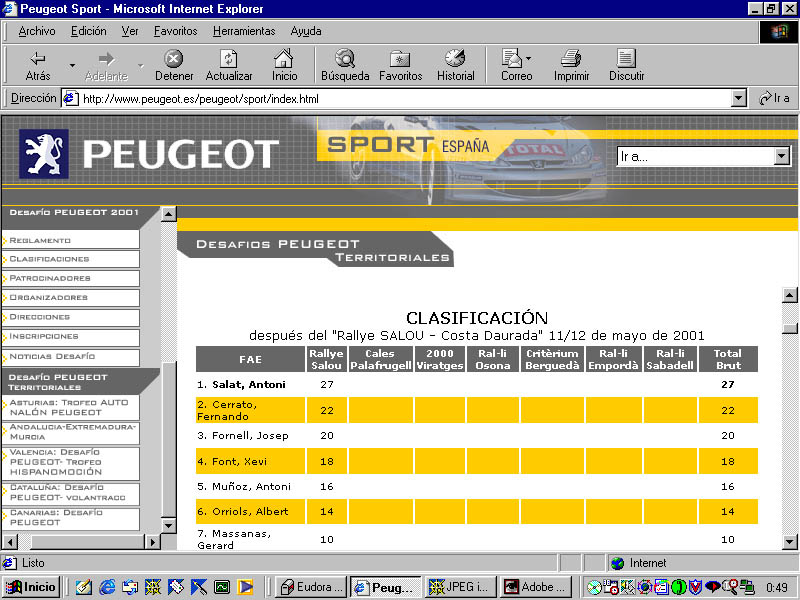The image size is (800, 600).
Task: Open the Windows Inicio start button
Action: pyautogui.click(x=32, y=587)
